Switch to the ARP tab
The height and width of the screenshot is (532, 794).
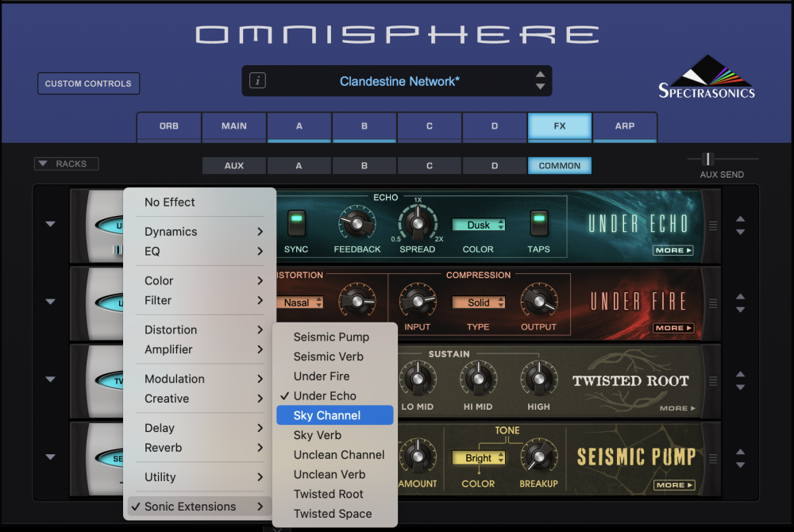click(625, 126)
